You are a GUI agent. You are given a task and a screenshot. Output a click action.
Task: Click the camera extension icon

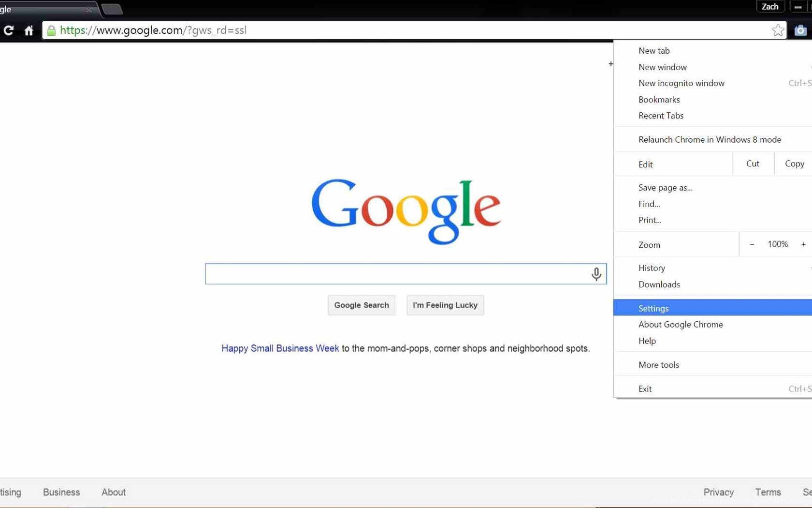800,30
